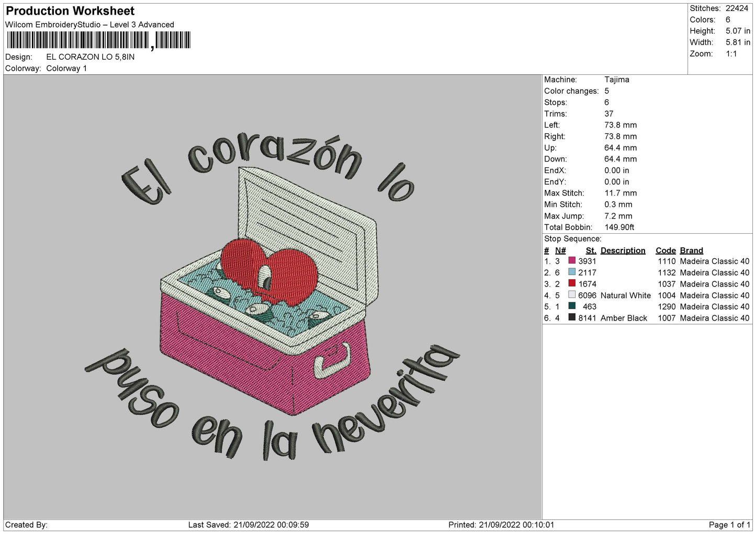This screenshot has height=534, width=756.
Task: Click the Stitches value 22424
Action: click(x=737, y=8)
